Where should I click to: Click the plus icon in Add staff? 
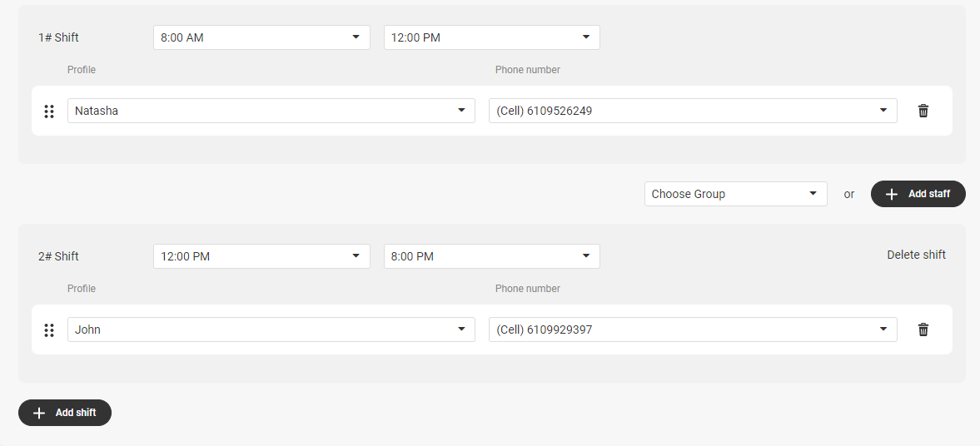coord(891,194)
